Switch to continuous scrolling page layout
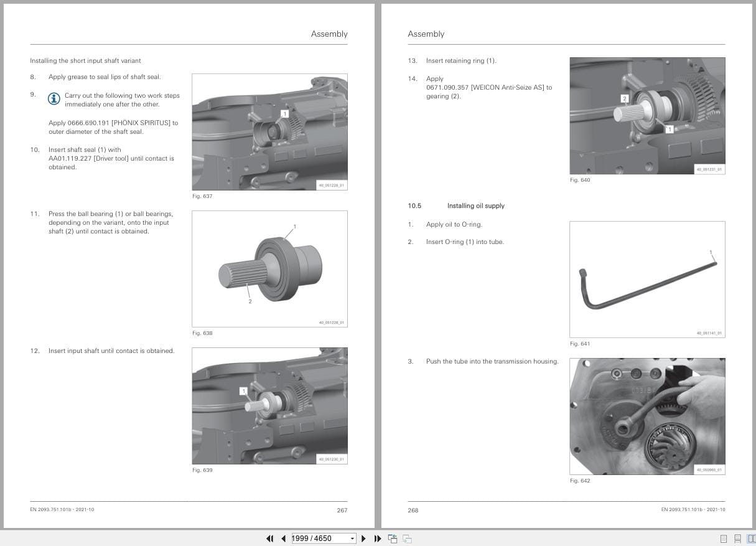The height and width of the screenshot is (546, 756). point(737,539)
